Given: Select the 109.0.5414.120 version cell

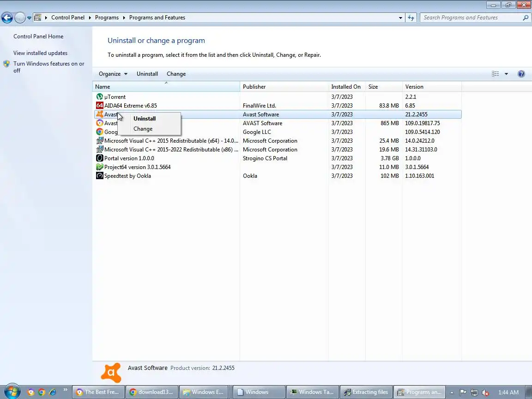Looking at the screenshot, I should (x=423, y=132).
